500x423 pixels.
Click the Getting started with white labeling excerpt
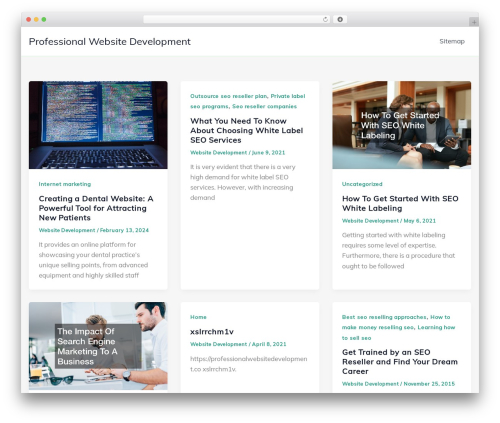pyautogui.click(x=398, y=251)
